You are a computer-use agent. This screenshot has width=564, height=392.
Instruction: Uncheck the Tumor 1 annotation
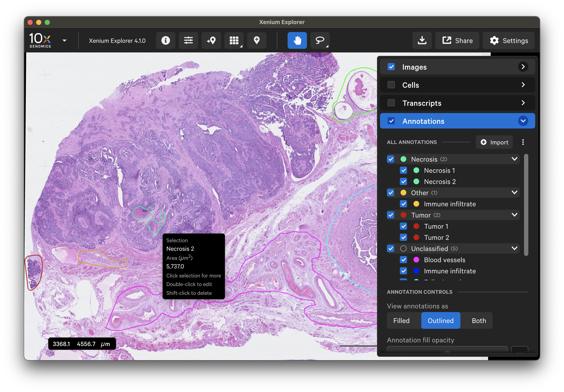[403, 226]
